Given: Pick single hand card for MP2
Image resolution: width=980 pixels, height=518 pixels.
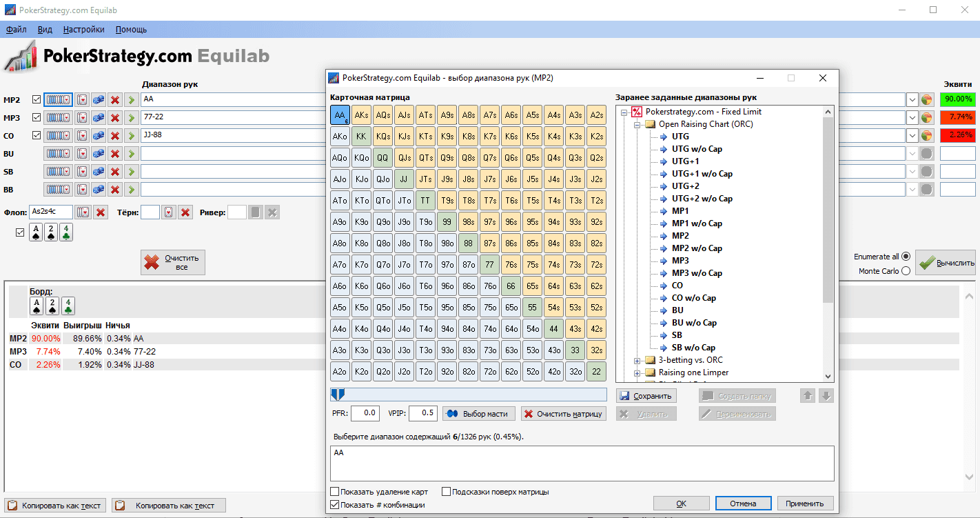Looking at the screenshot, I should click(82, 100).
